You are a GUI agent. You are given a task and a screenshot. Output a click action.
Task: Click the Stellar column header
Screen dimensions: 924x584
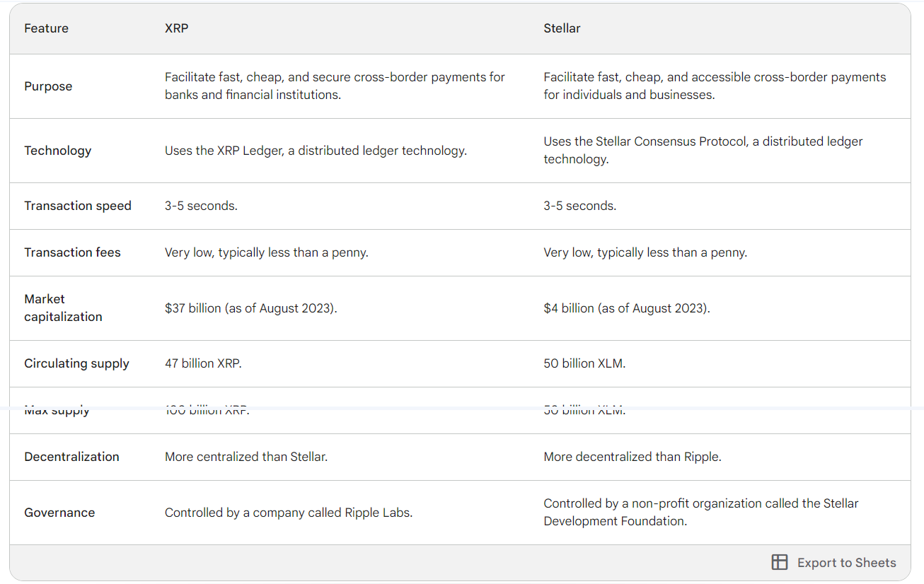(x=562, y=28)
